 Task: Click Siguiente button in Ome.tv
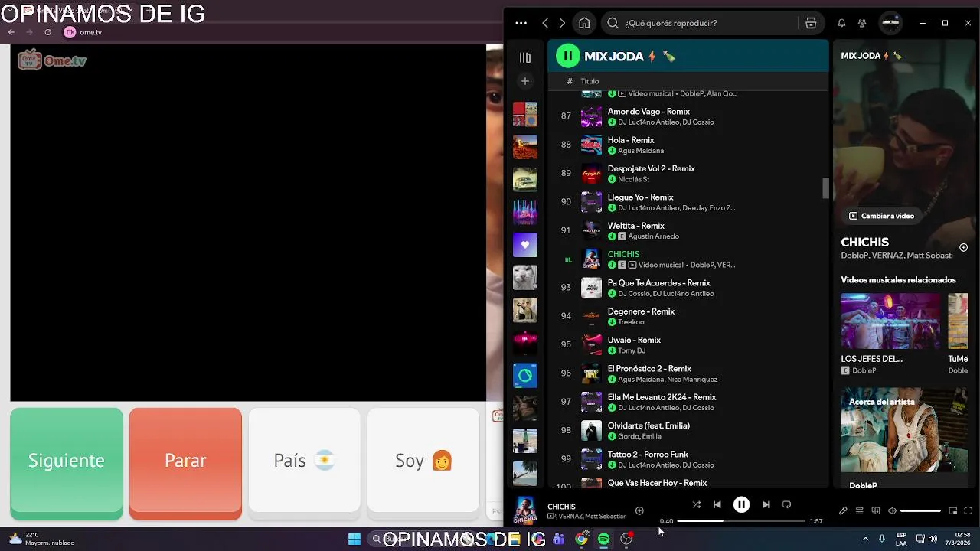pyautogui.click(x=67, y=462)
